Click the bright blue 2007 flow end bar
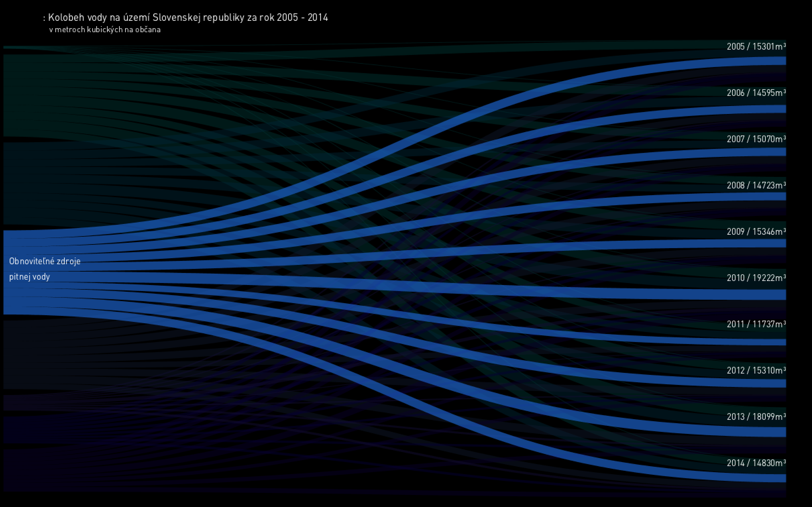The image size is (812, 507). point(771,152)
